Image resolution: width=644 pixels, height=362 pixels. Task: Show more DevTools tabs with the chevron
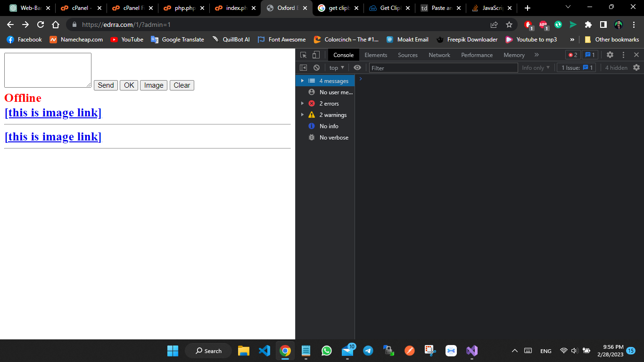pyautogui.click(x=537, y=55)
